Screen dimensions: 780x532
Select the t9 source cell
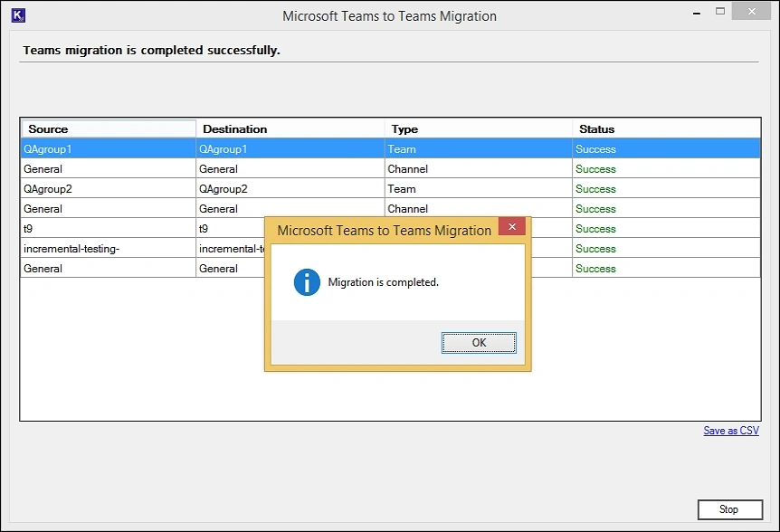pos(109,228)
